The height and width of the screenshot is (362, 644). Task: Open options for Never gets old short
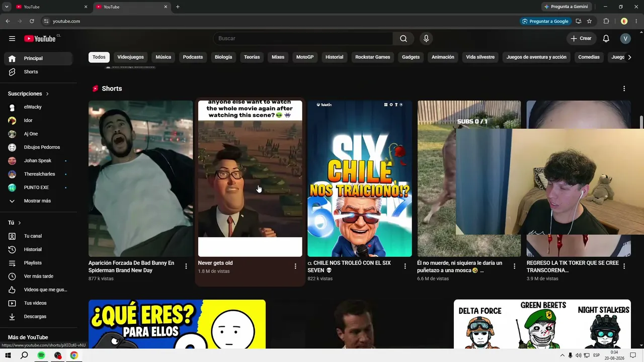point(295,266)
